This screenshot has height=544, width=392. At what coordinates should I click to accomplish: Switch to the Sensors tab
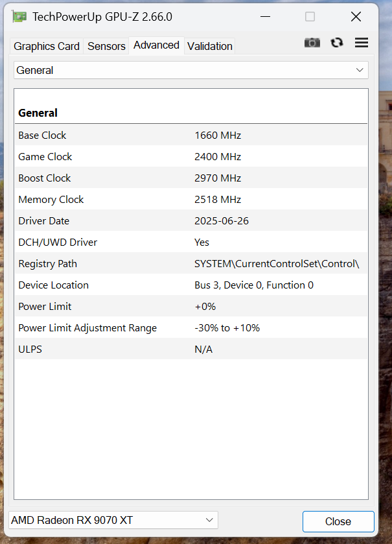click(x=106, y=46)
